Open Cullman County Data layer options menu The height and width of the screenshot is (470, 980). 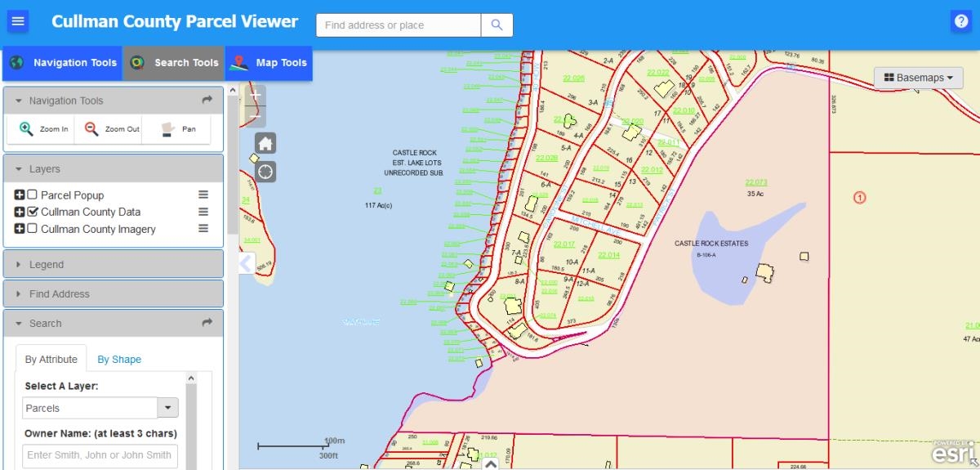203,212
